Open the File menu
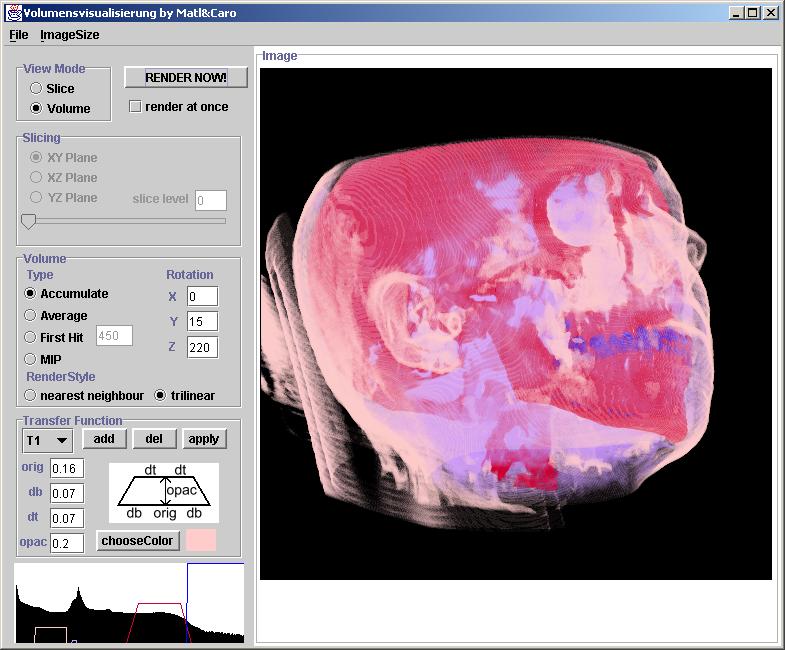This screenshot has width=785, height=650. click(x=19, y=35)
